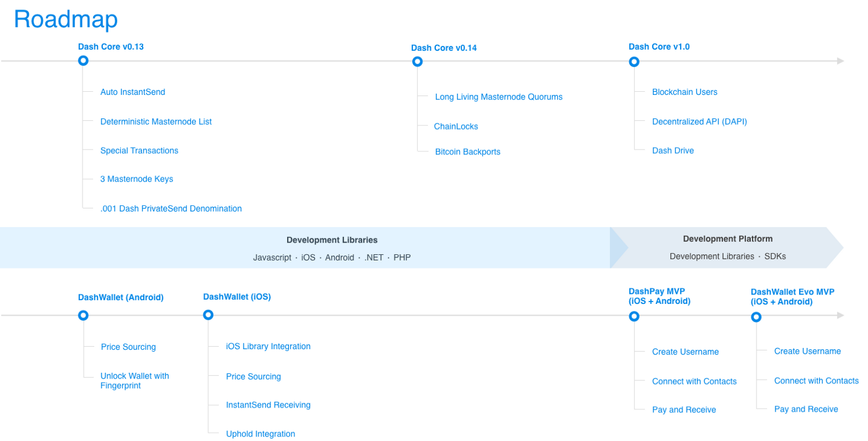868x441 pixels.
Task: Open the DashPay MVP (iOS + Android) title
Action: [x=660, y=296]
